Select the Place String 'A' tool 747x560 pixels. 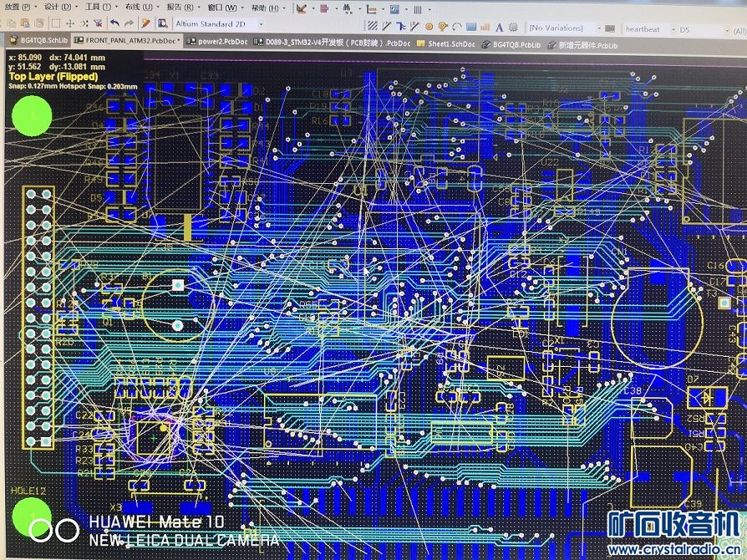pyautogui.click(x=500, y=28)
